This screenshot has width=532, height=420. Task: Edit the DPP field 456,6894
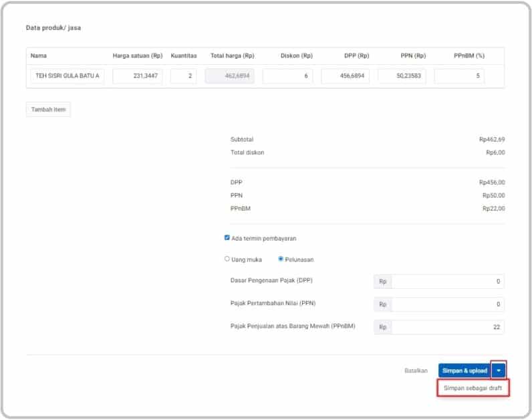point(345,76)
